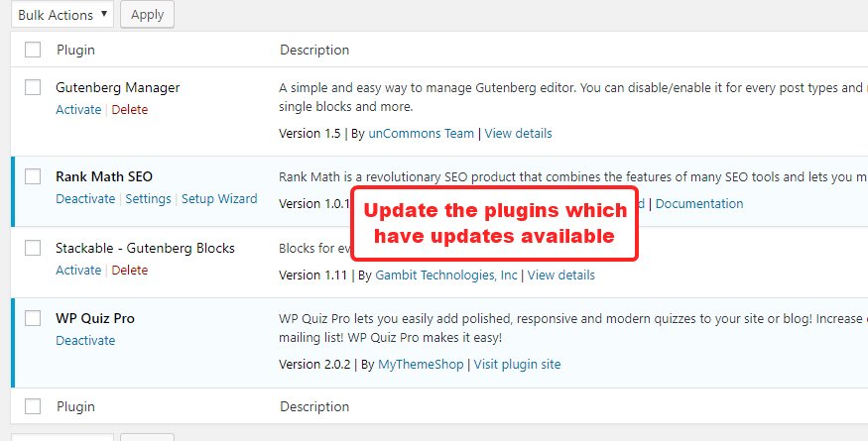Viewport: 868px width, 441px height.
Task: Activate Stackable - Gutenberg Blocks plugin
Action: pyautogui.click(x=78, y=271)
